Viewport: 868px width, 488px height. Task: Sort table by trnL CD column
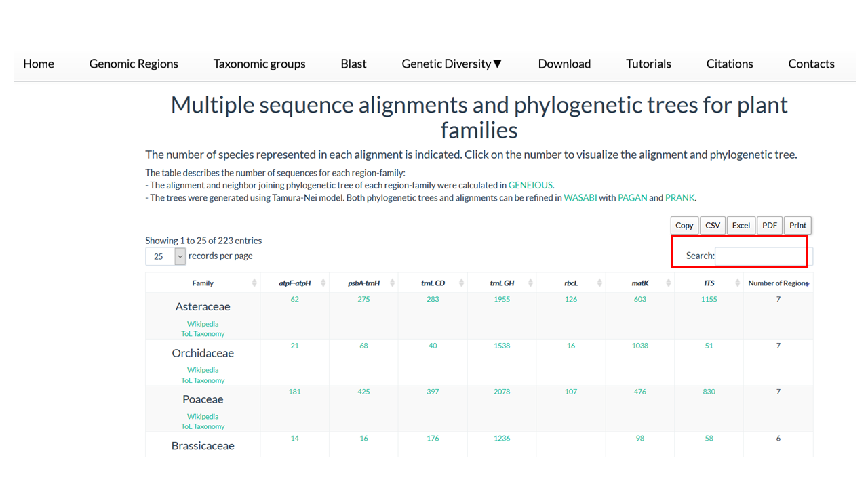click(433, 283)
